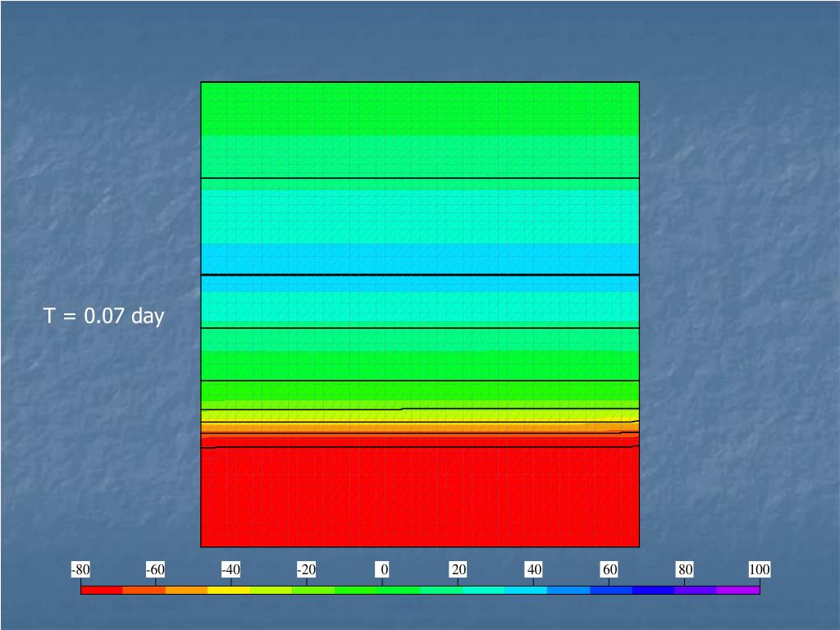Select the orange legend segment
Image resolution: width=840 pixels, height=630 pixels.
[x=186, y=590]
